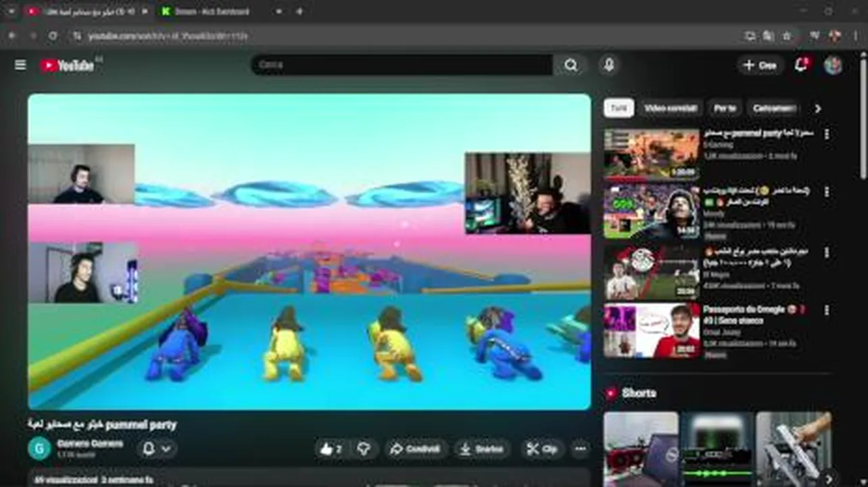
Task: Open the channel avatar G
Action: click(39, 448)
